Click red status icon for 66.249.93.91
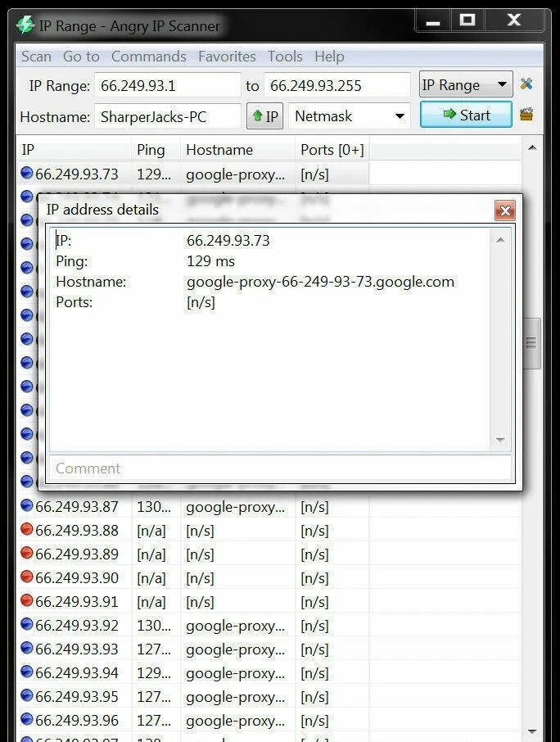 click(27, 600)
